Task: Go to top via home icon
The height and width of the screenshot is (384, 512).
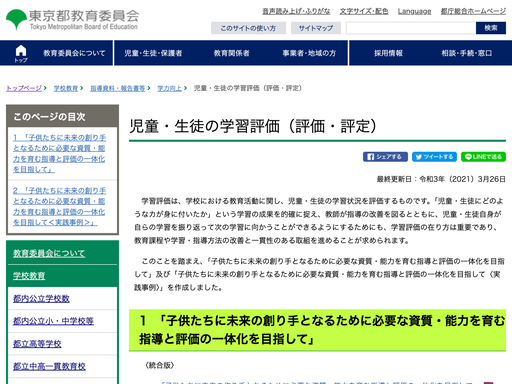Action: [21, 53]
